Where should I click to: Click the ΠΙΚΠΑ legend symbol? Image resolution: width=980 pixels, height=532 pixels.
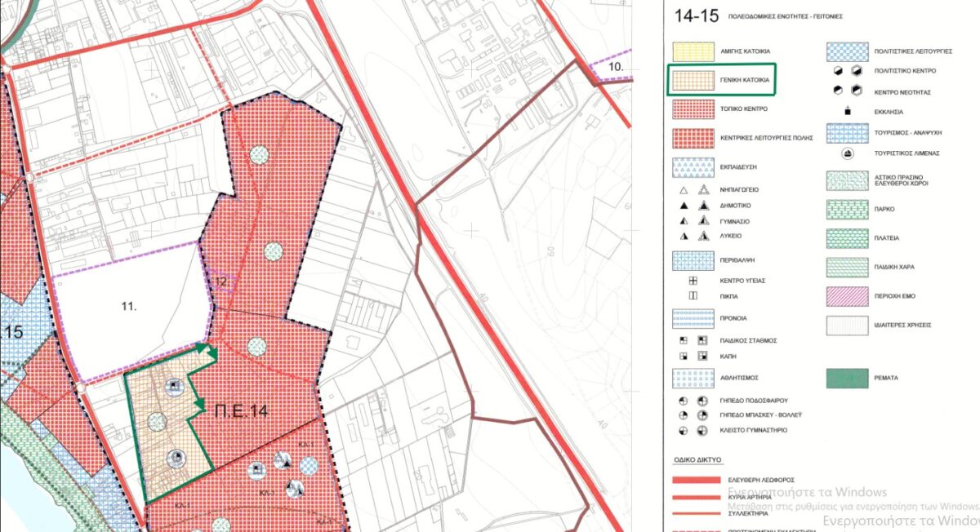pos(693,295)
